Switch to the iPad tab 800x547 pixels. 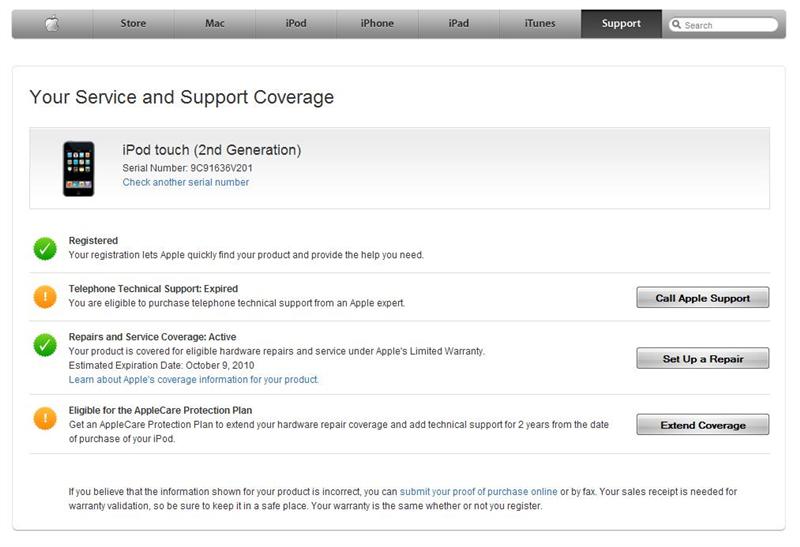(459, 23)
